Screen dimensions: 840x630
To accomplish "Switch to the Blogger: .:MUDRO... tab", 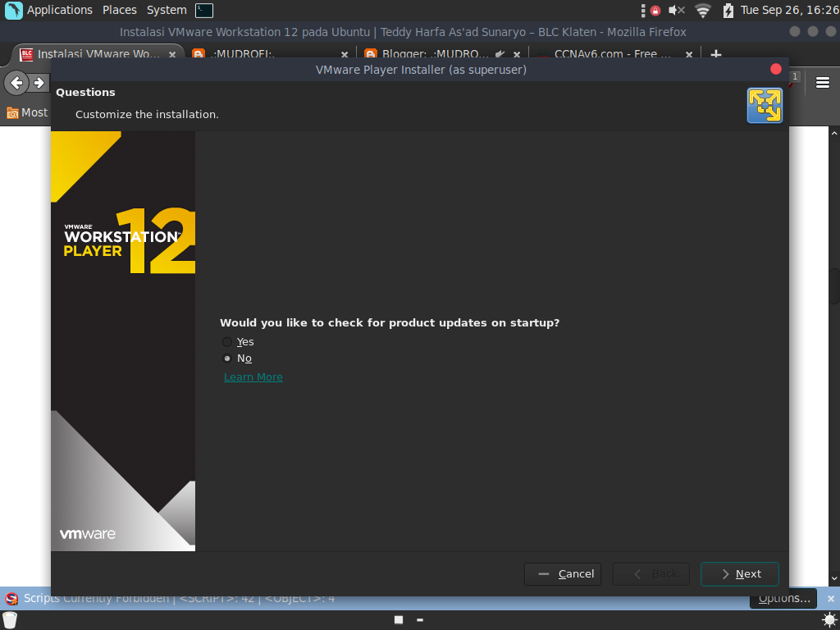I will click(x=435, y=53).
